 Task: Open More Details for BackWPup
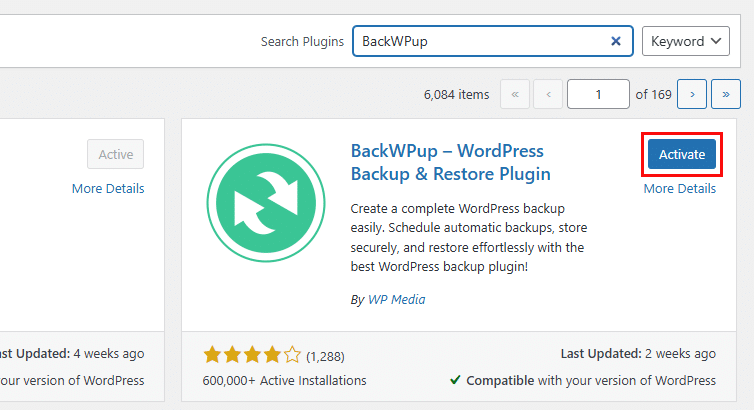click(x=679, y=188)
